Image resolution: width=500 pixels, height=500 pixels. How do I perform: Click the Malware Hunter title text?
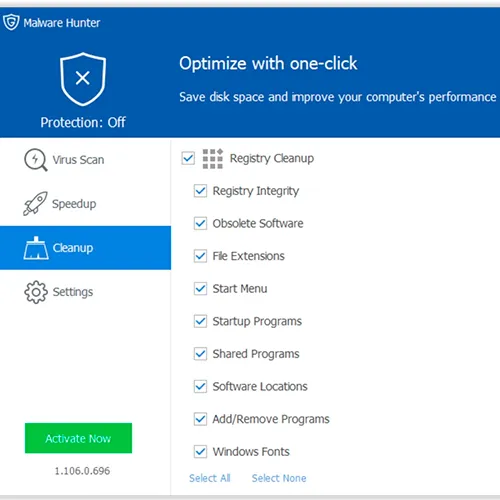tap(62, 23)
